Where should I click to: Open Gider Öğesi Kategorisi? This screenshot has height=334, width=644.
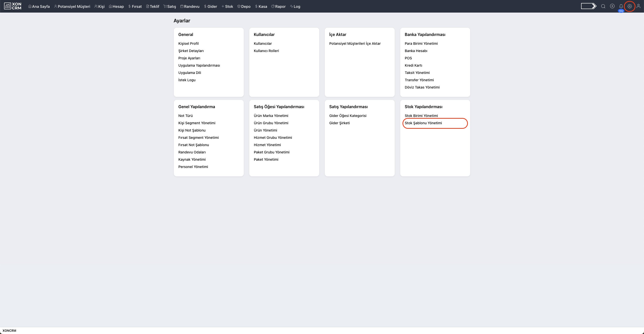click(348, 116)
